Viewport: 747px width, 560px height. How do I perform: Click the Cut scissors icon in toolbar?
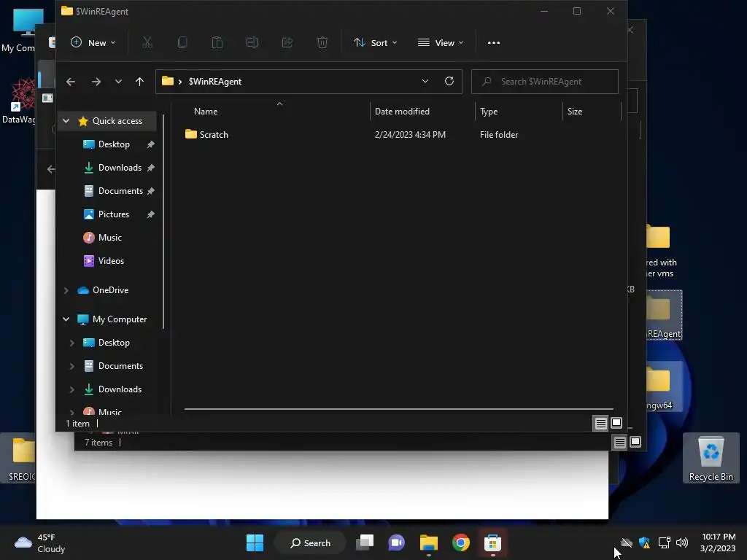147,43
